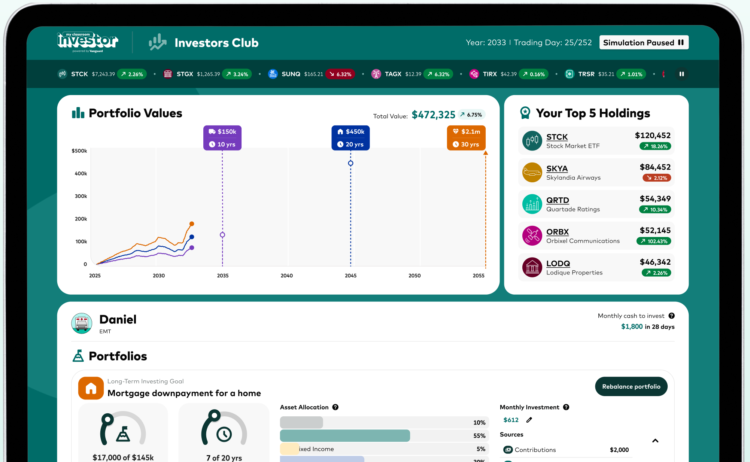Click the Quartade Ratings icon
This screenshot has height=462, width=750.
pos(532,204)
